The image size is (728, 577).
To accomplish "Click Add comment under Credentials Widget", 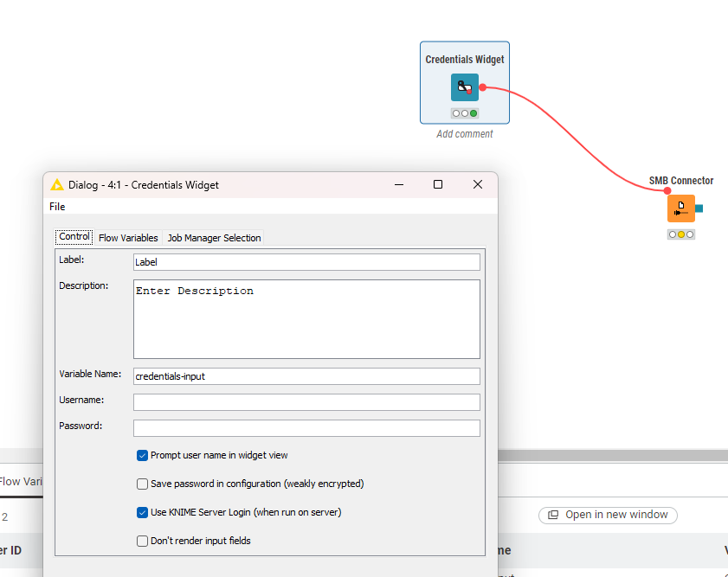I will (464, 134).
